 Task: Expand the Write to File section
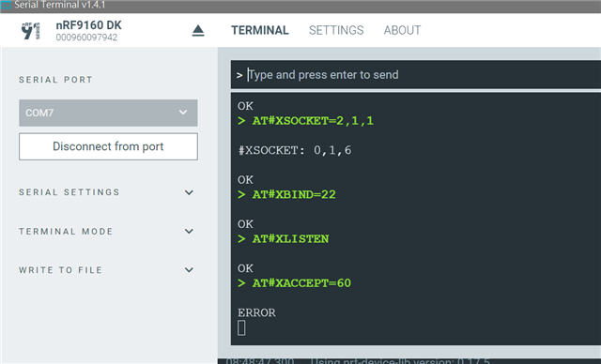106,270
